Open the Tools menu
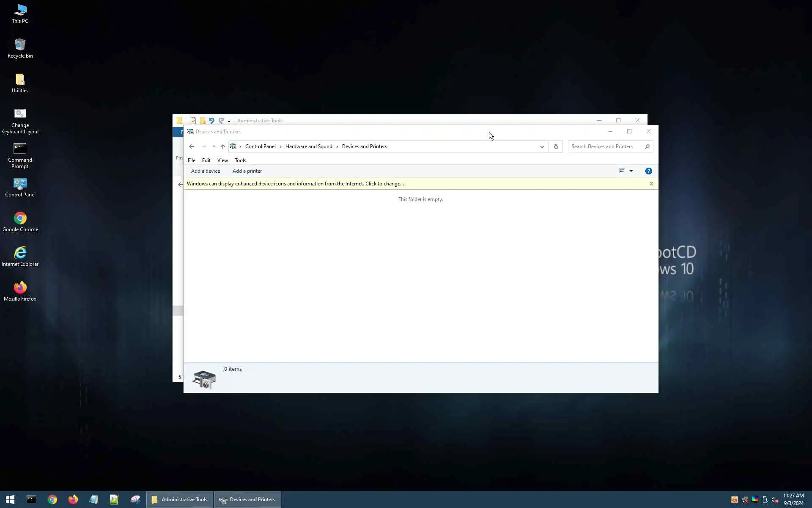Screen dimensions: 812x508 (240, 160)
